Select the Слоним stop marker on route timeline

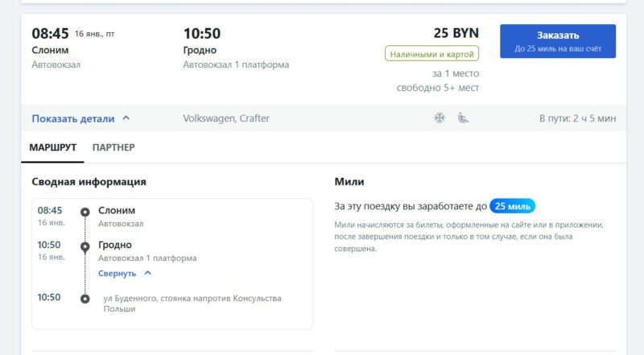pos(85,213)
